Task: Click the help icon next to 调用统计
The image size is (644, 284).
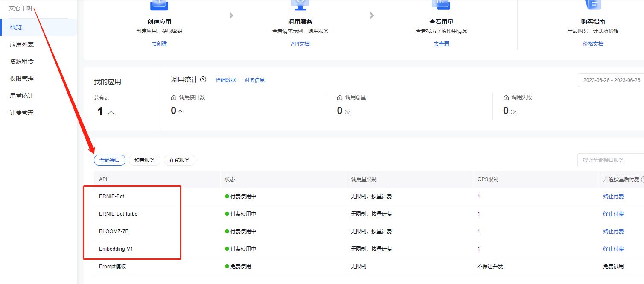Action: (203, 79)
